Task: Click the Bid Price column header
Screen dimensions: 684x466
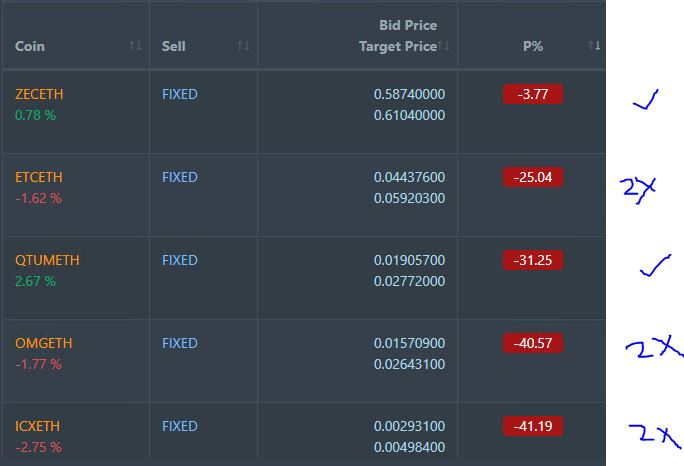Action: click(x=408, y=25)
